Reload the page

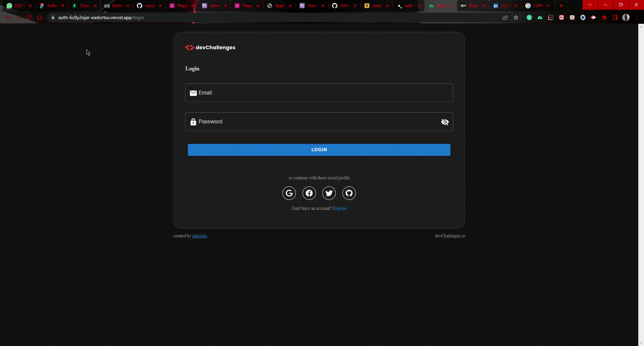point(29,17)
